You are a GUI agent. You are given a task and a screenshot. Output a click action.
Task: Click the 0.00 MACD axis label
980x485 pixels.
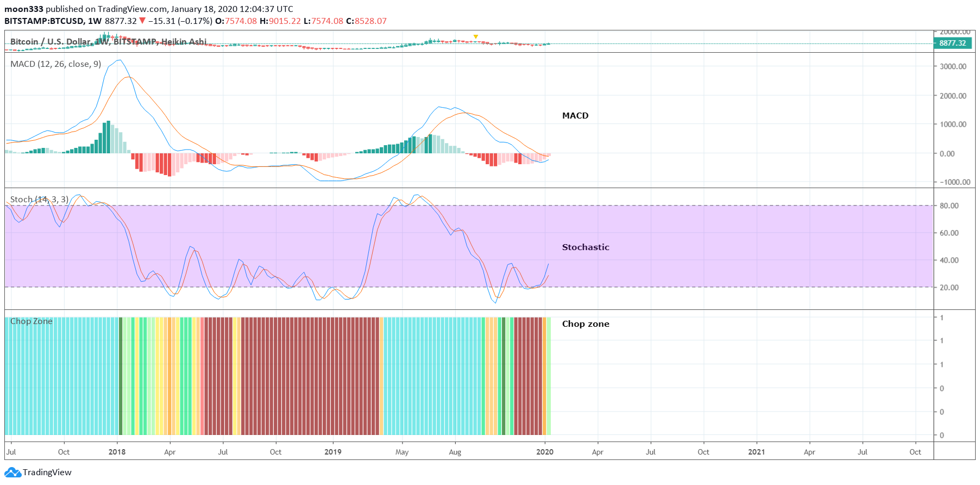click(x=947, y=154)
